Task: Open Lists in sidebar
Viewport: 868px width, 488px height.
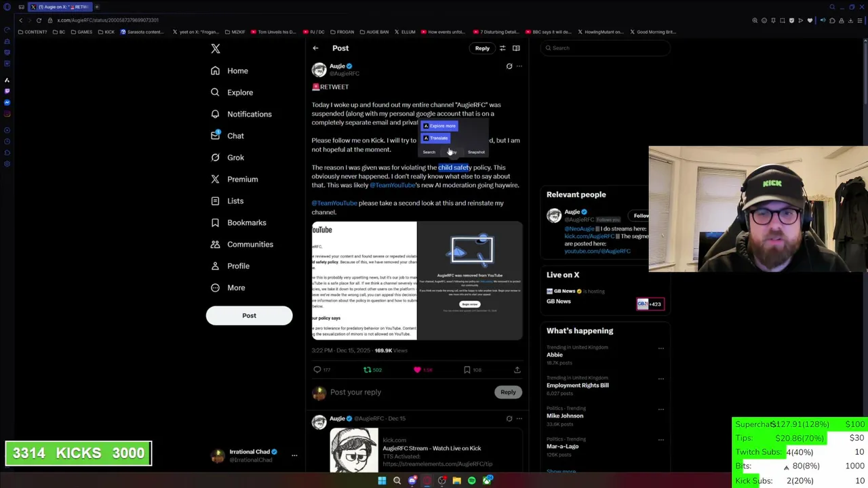Action: (226, 201)
